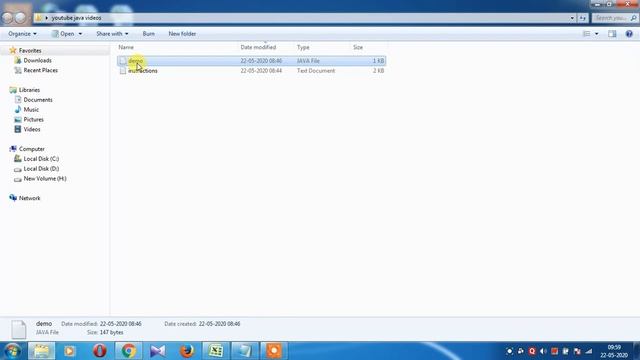Open Excel from the taskbar
Screen dimensions: 640x360
216,351
